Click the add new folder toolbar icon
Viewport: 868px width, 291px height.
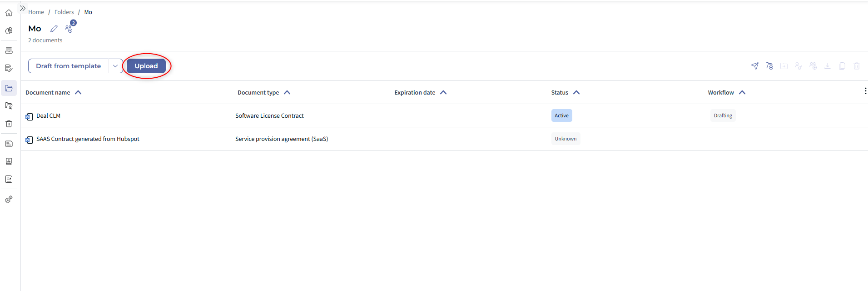coord(769,66)
